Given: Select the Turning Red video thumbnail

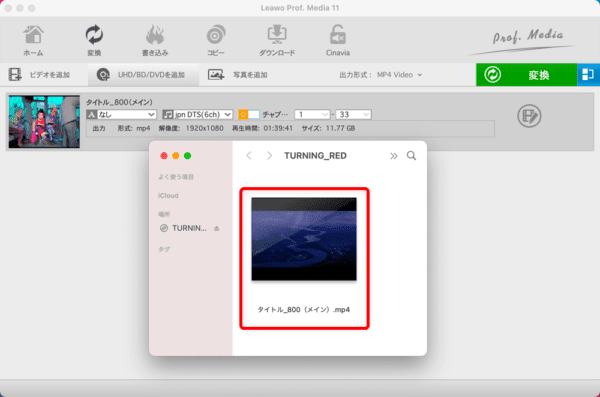Looking at the screenshot, I should click(44, 122).
